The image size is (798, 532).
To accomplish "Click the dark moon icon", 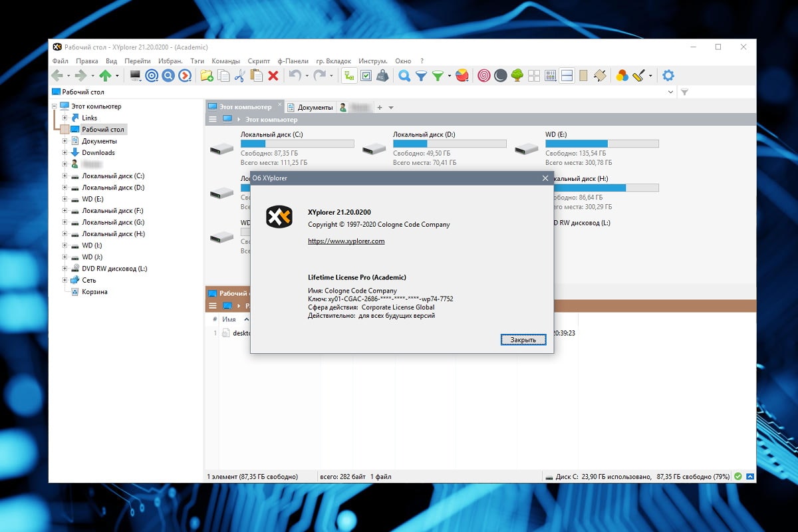I will (501, 76).
